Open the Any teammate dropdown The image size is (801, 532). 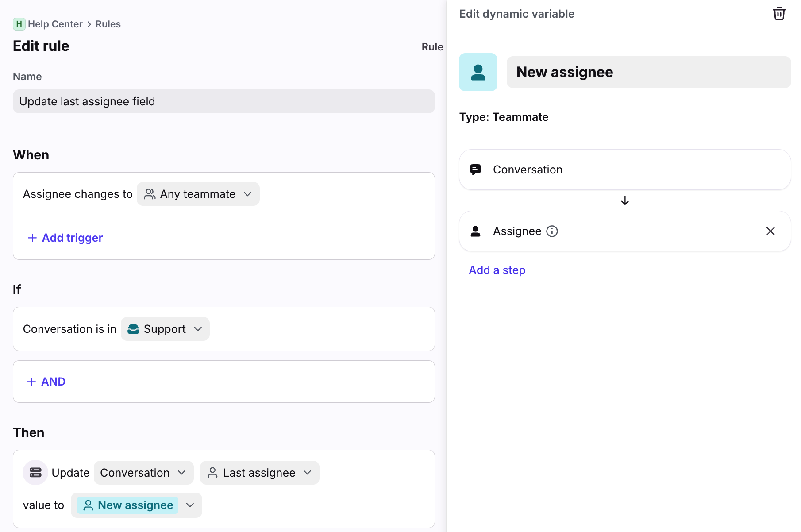coord(198,194)
